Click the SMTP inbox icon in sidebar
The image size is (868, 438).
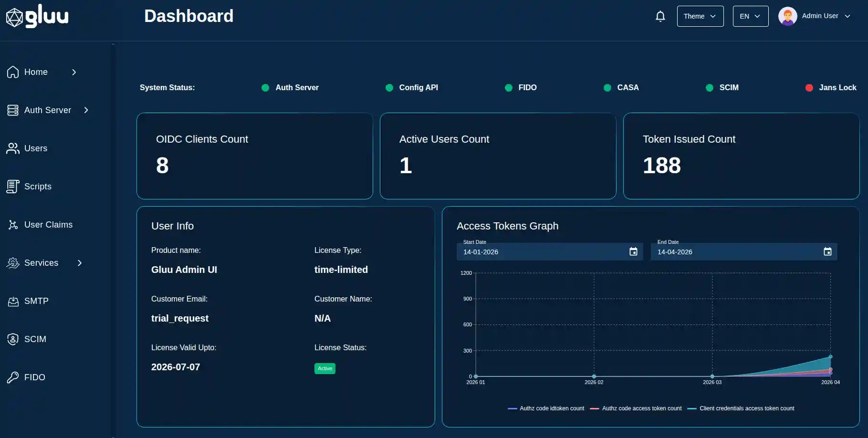pos(13,301)
